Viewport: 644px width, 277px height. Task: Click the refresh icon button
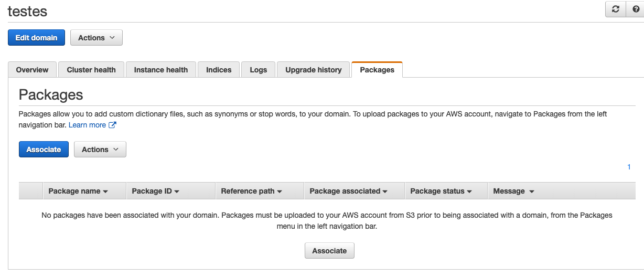coord(616,9)
